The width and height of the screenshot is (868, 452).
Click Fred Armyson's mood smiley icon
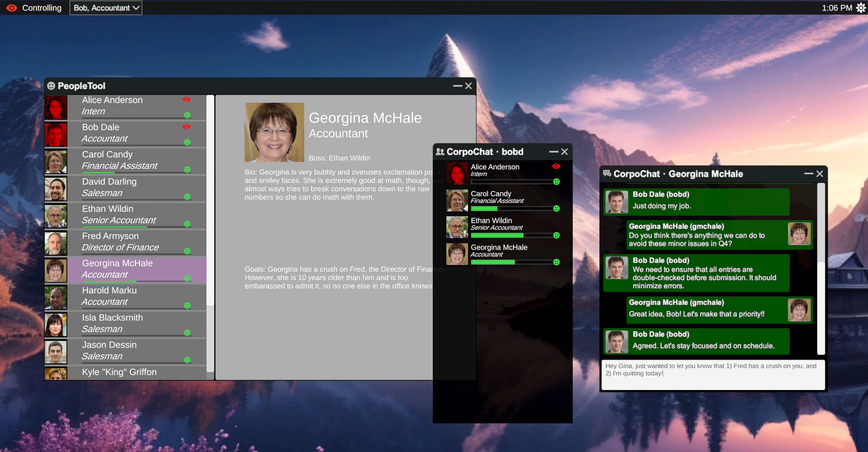coord(188,251)
